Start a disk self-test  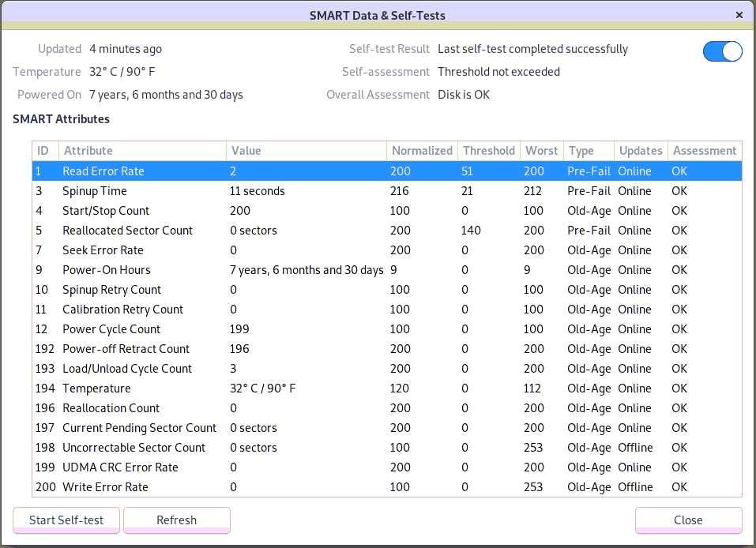click(66, 520)
